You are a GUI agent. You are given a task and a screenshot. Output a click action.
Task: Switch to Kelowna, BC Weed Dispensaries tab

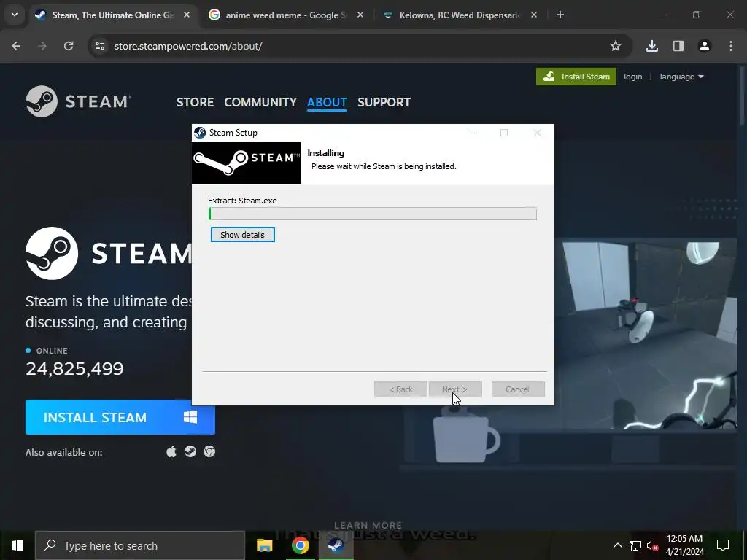point(460,15)
